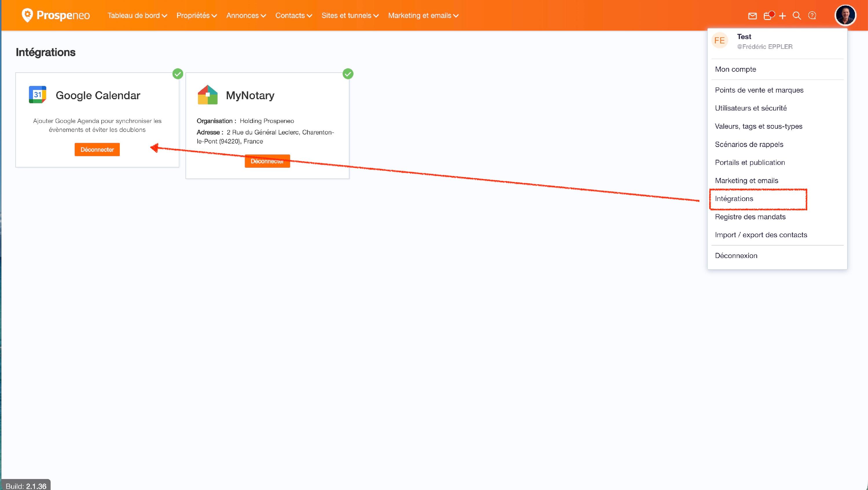
Task: Select Marketing et emails in user menu
Action: pyautogui.click(x=747, y=181)
